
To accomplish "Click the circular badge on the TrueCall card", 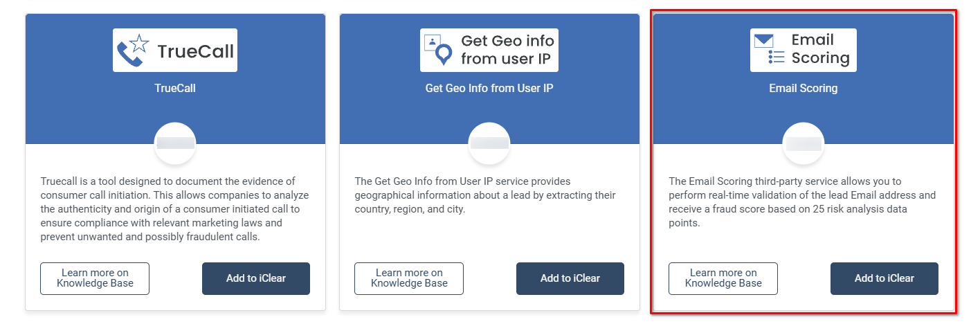I will [175, 144].
